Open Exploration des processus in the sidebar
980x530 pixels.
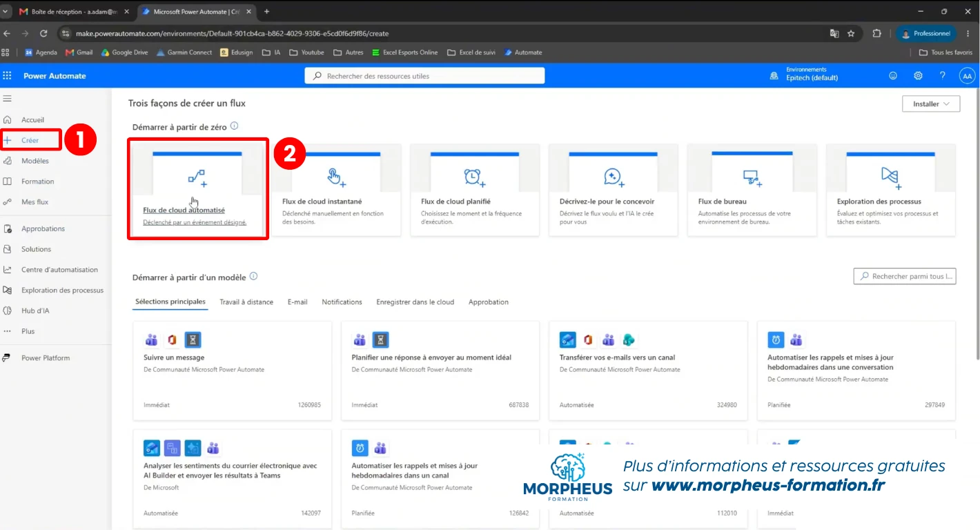tap(62, 291)
